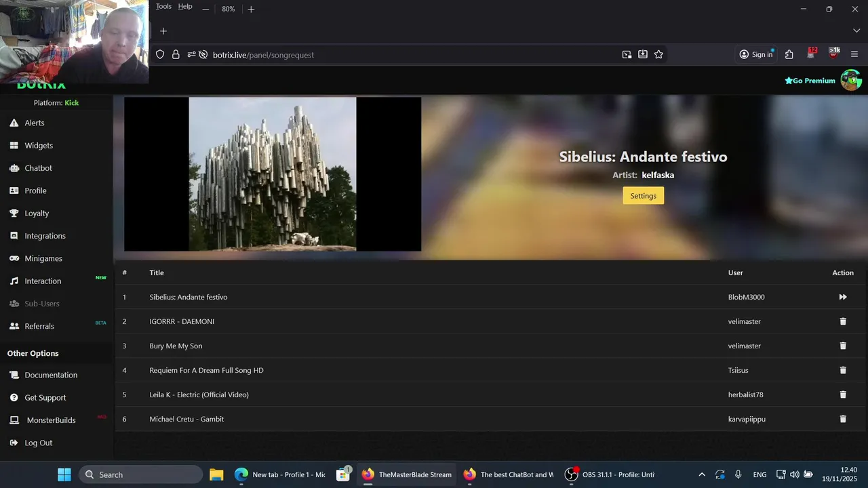Click the User column header
This screenshot has width=868, height=488.
click(735, 272)
